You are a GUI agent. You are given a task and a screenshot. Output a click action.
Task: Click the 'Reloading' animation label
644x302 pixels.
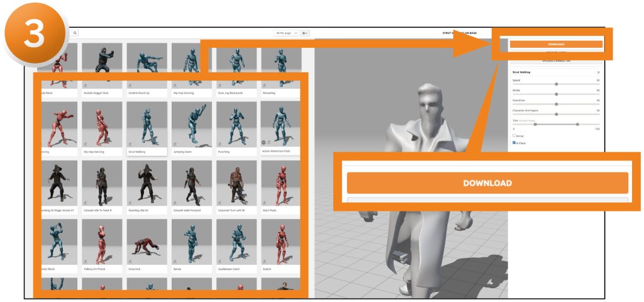(269, 93)
